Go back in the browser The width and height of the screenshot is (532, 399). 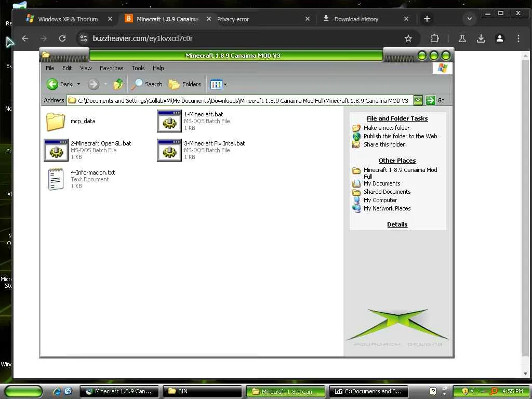tap(25, 38)
